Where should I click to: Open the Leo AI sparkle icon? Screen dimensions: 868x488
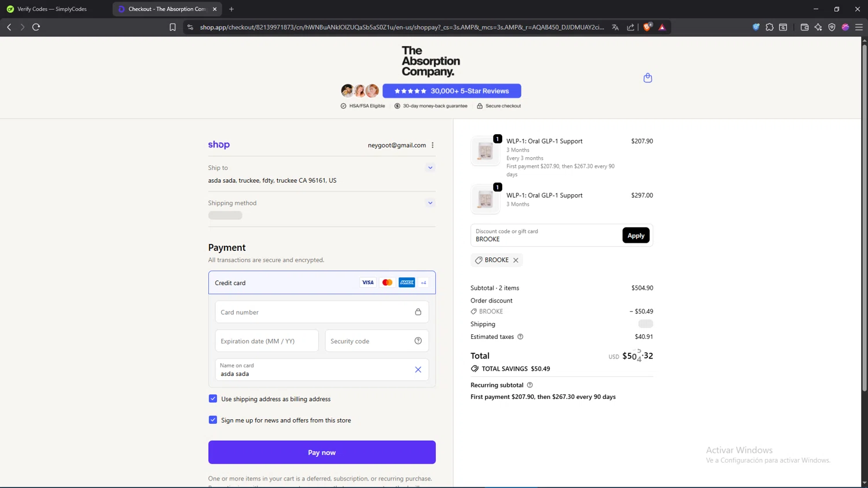coord(818,27)
